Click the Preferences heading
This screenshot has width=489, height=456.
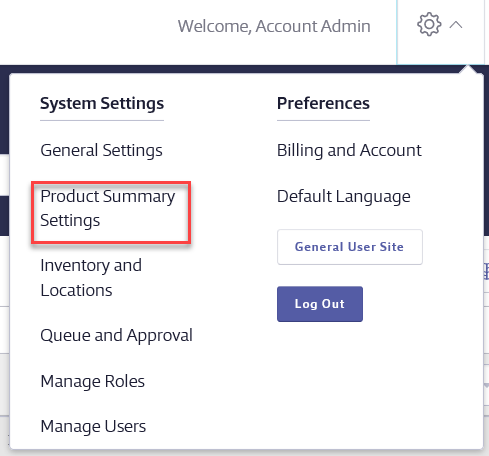click(323, 103)
